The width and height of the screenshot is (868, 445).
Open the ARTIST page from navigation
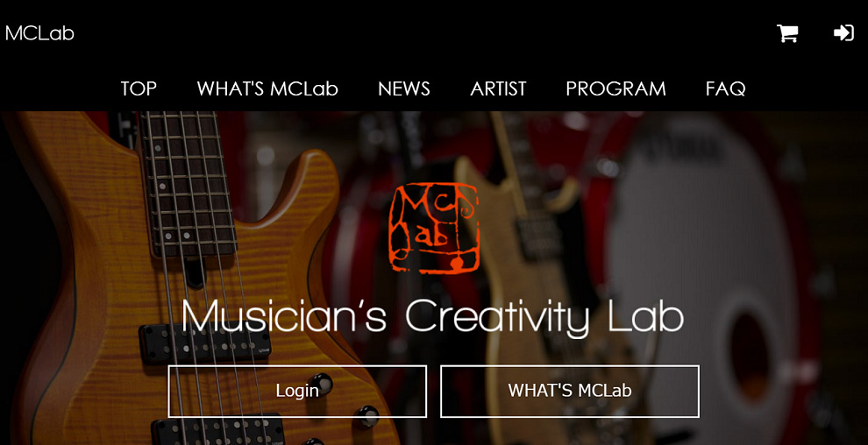pyautogui.click(x=498, y=88)
